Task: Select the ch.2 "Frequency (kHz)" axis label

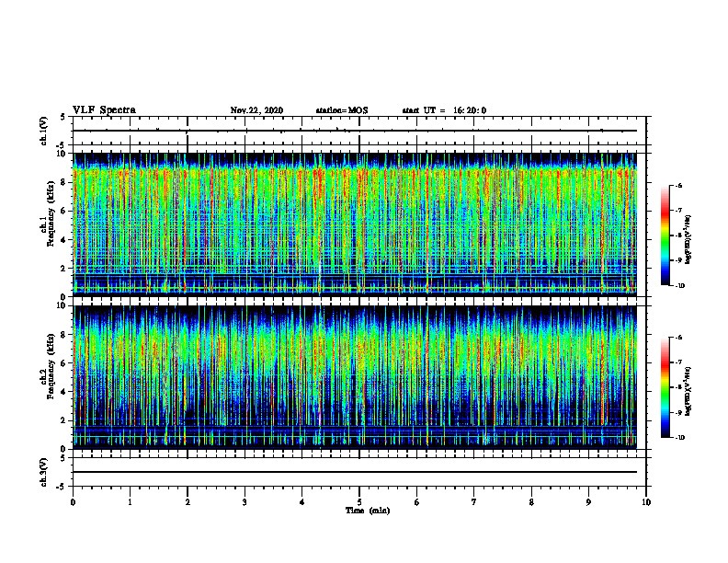Action: pyautogui.click(x=51, y=365)
